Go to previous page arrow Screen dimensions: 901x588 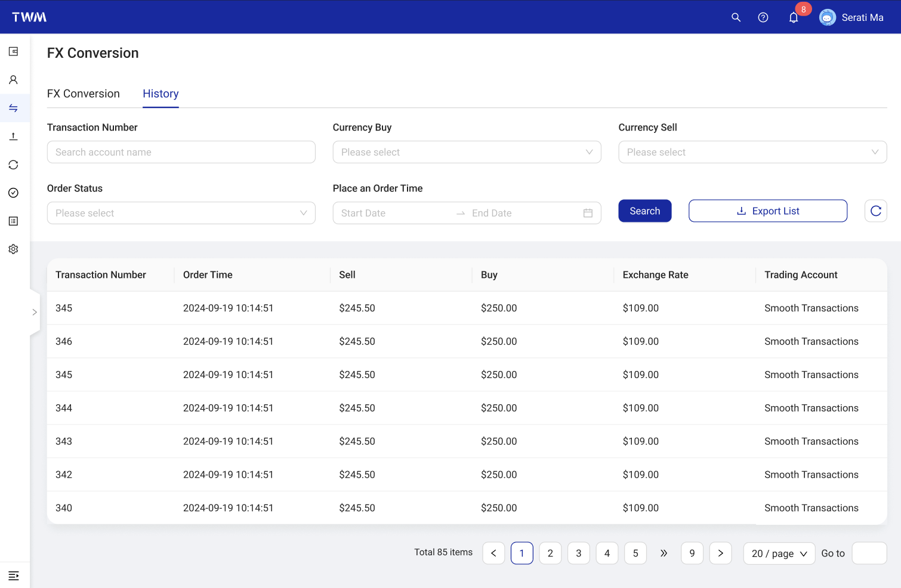point(493,553)
